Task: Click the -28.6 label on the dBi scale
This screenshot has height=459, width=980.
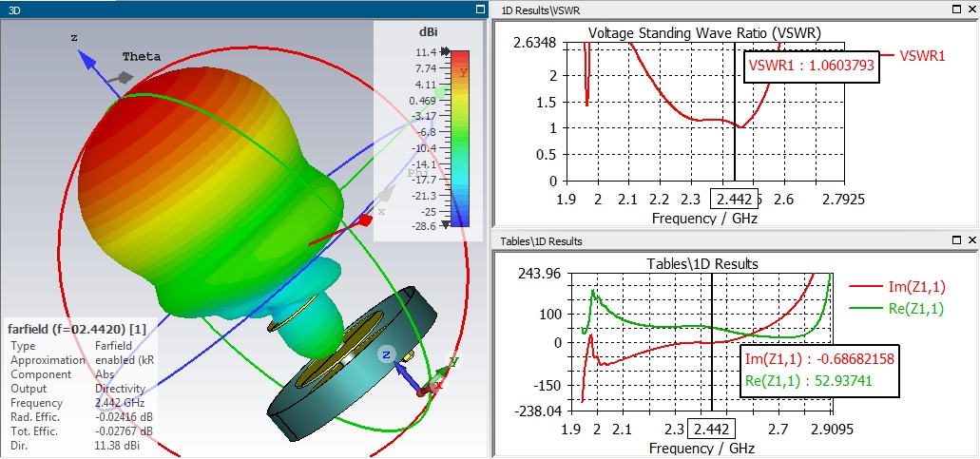Action: pos(424,226)
